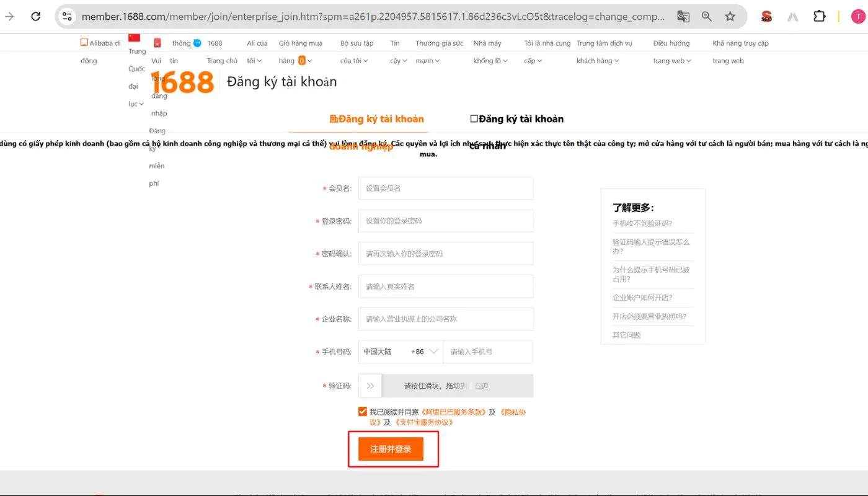Click the red envelope icon in top bar
The image size is (868, 496).
coord(157,43)
